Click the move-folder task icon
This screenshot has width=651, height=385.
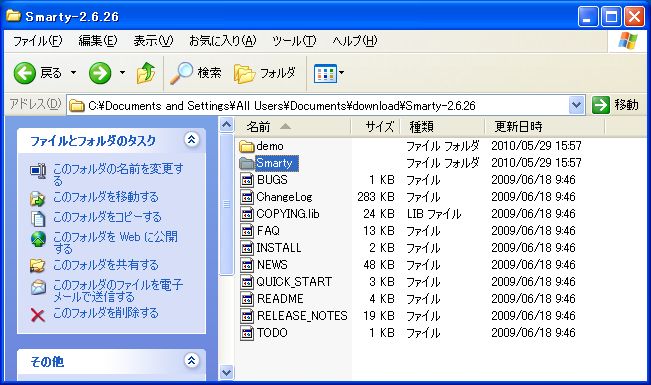(x=37, y=199)
